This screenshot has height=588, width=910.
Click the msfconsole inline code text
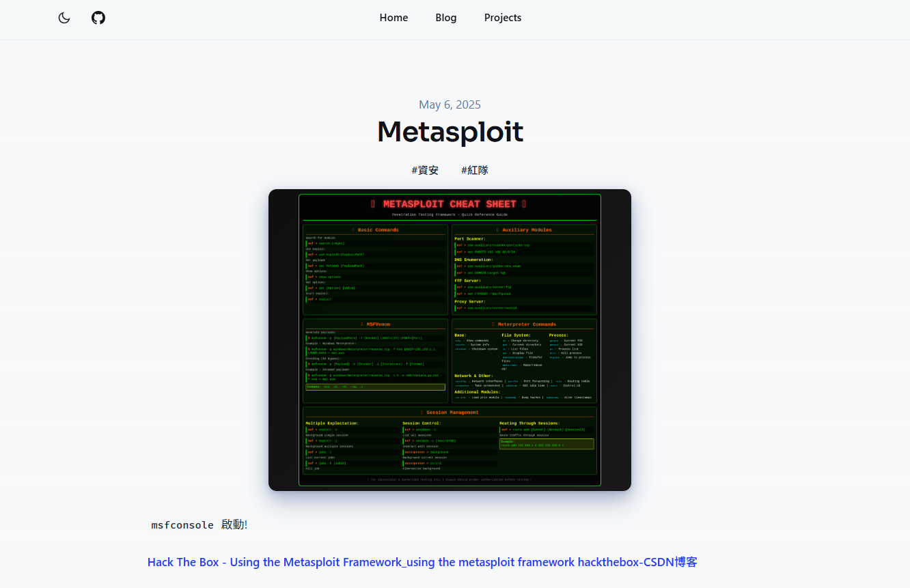click(x=182, y=525)
